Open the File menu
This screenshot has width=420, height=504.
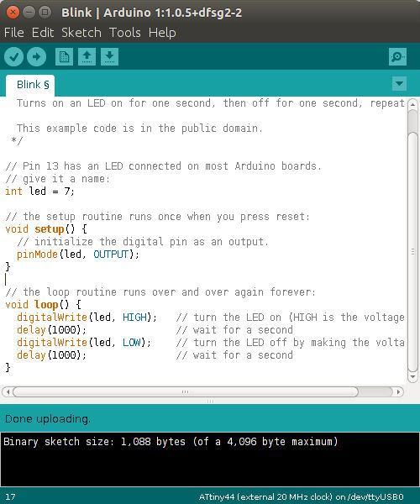[x=13, y=33]
